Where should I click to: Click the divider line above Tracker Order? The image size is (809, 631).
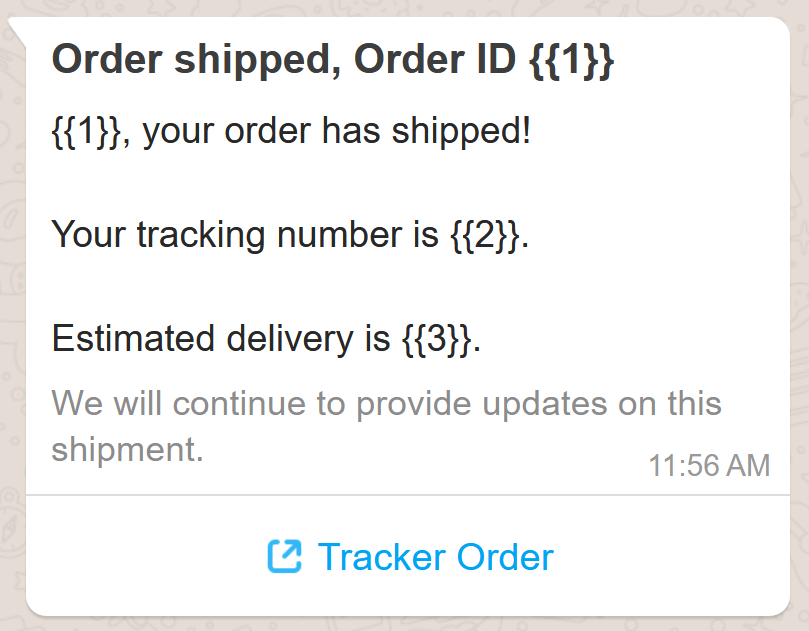(x=408, y=495)
